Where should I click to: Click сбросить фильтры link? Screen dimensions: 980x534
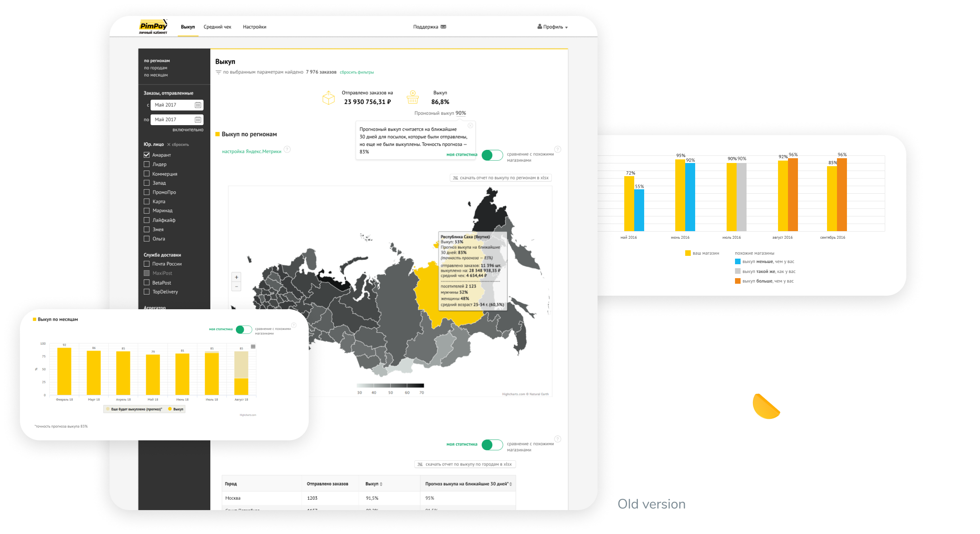pos(357,72)
